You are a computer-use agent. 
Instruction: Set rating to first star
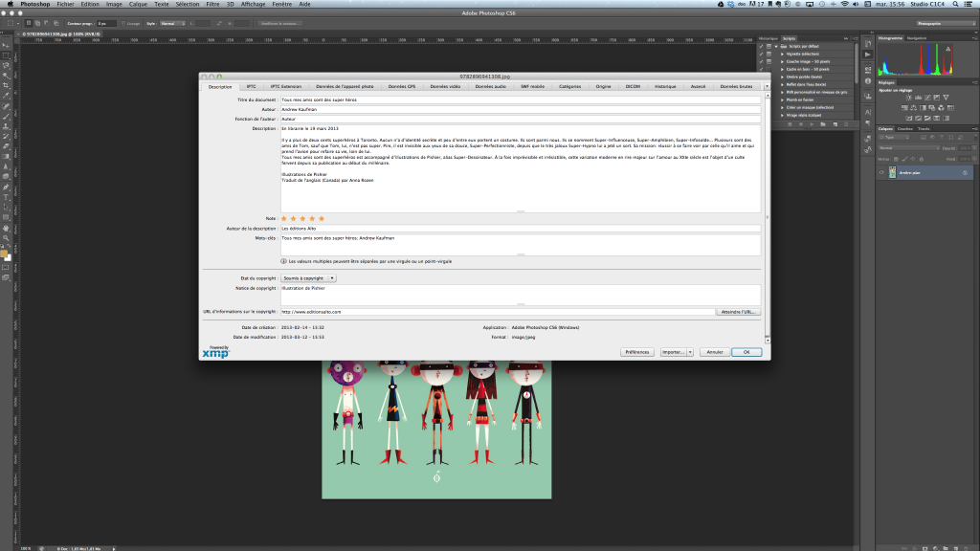(283, 219)
